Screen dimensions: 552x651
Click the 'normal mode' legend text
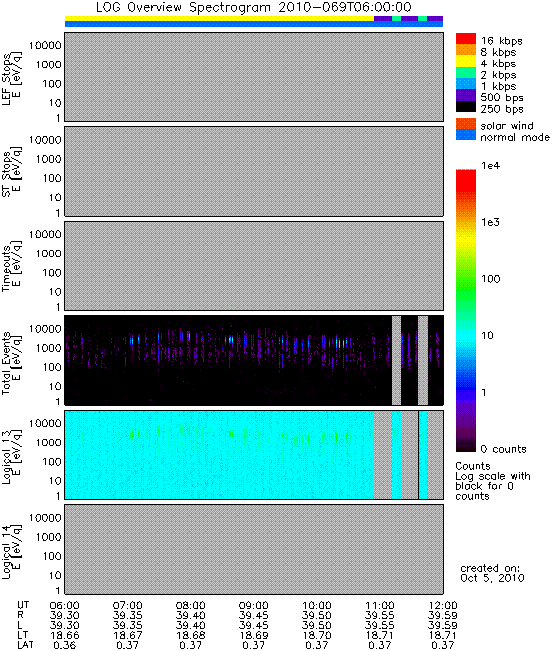[515, 137]
